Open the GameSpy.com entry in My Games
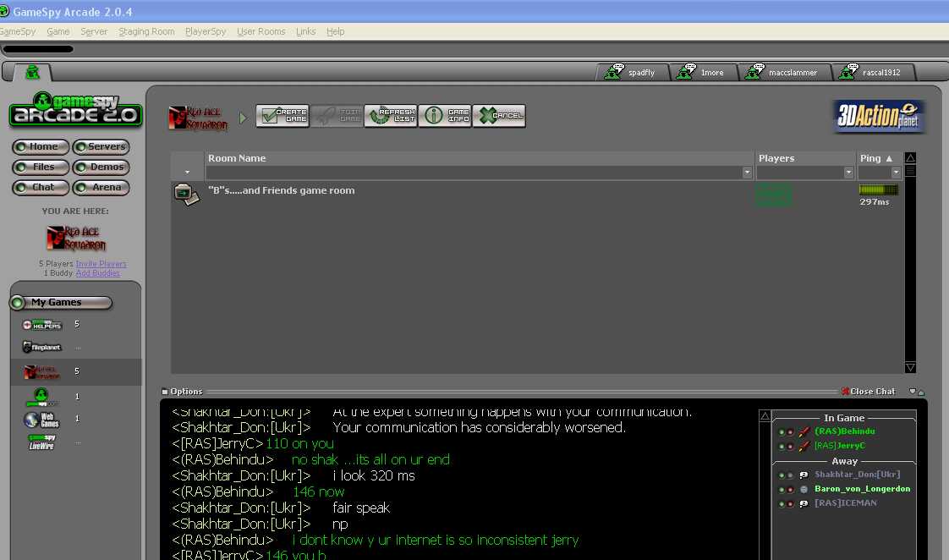Image resolution: width=949 pixels, height=560 pixels. click(41, 397)
